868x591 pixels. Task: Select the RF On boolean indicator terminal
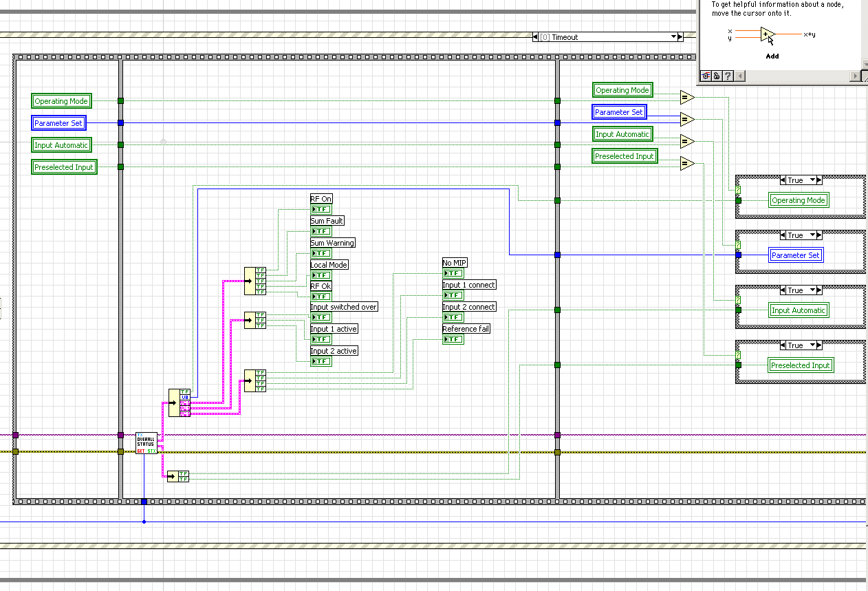(321, 209)
